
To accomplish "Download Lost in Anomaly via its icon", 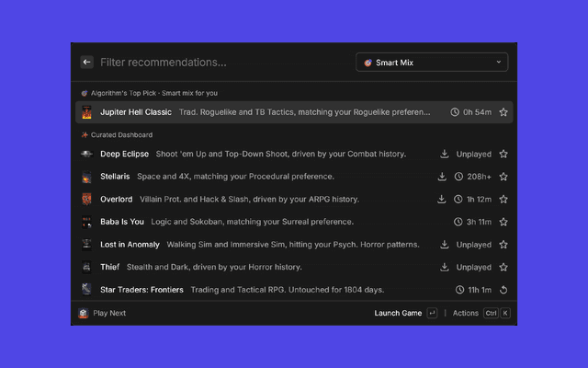I will (445, 245).
